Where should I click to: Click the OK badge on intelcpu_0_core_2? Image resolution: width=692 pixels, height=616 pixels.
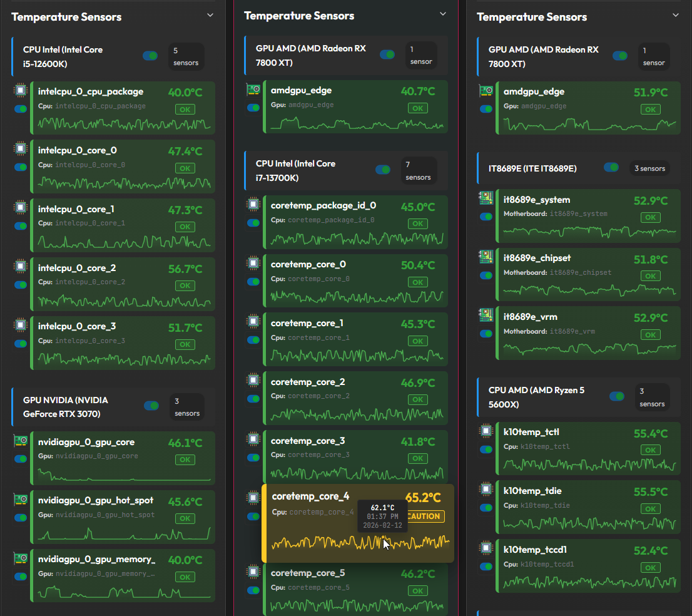coord(185,285)
